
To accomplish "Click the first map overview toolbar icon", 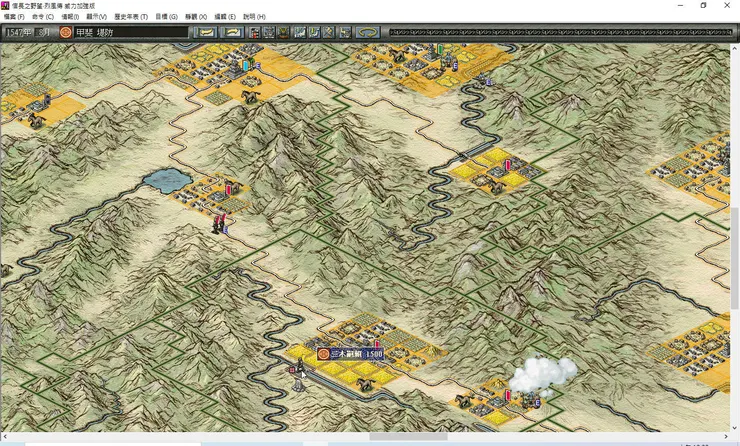I will pos(300,32).
